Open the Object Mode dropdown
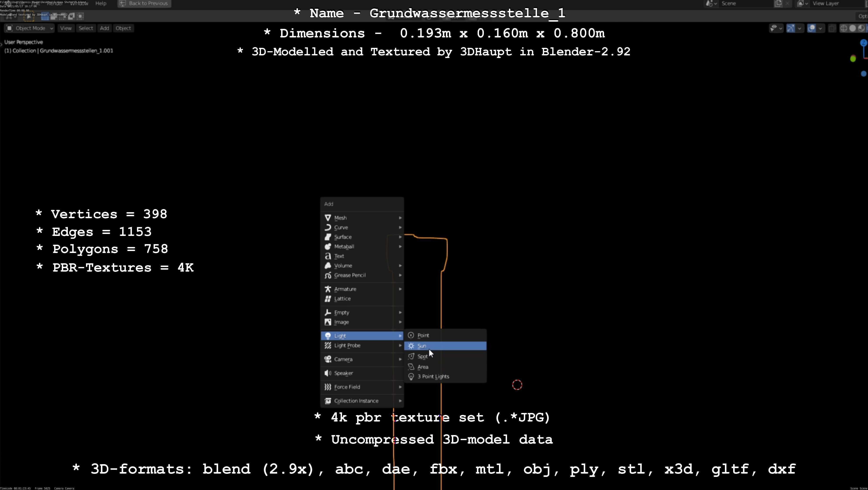 30,28
